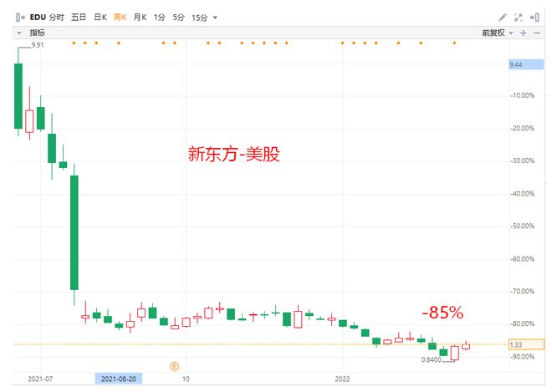Click the panel collapse icon beside EDU

coord(20,18)
